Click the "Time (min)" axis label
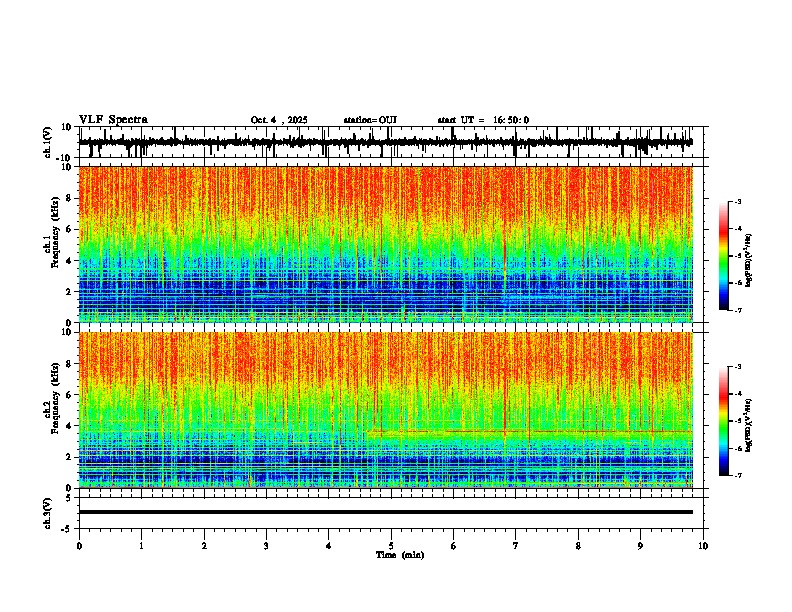The width and height of the screenshot is (792, 612). [x=400, y=555]
